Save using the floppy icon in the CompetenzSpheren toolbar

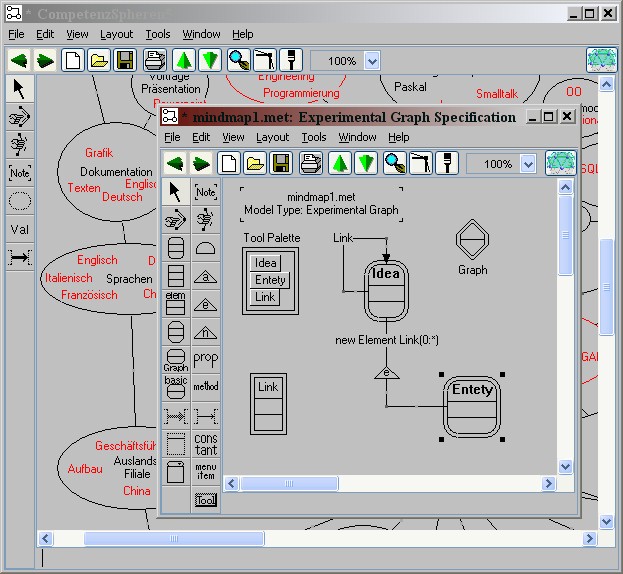[x=125, y=61]
